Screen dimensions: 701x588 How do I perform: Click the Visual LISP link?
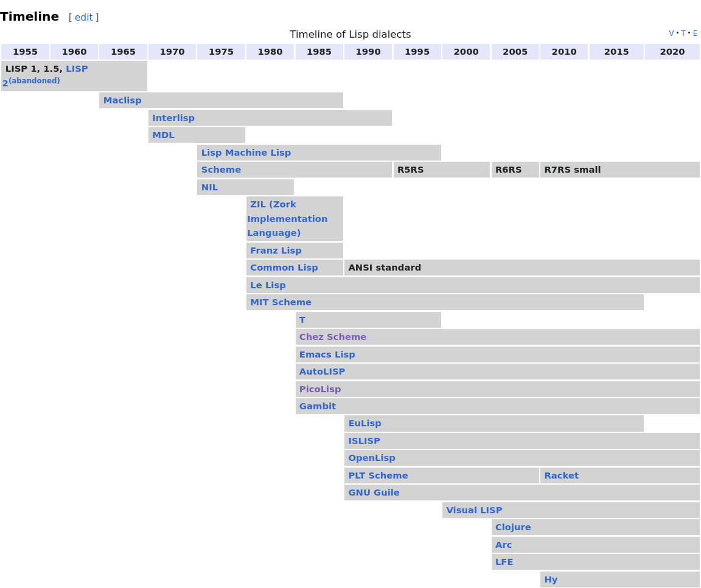474,510
